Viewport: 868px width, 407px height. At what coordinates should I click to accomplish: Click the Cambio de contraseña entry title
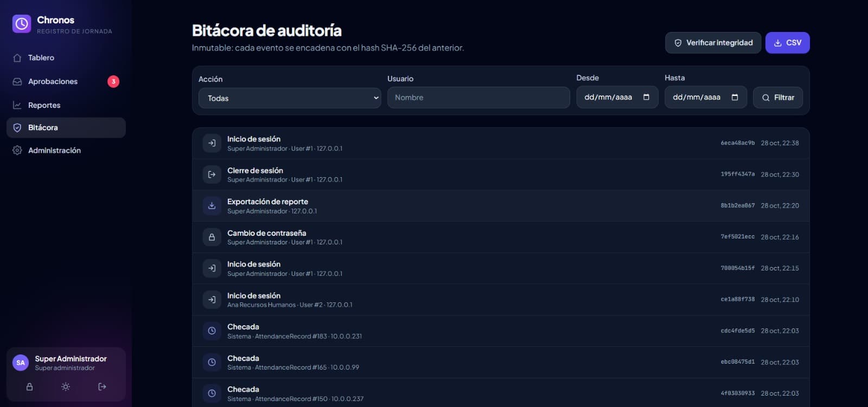point(266,233)
